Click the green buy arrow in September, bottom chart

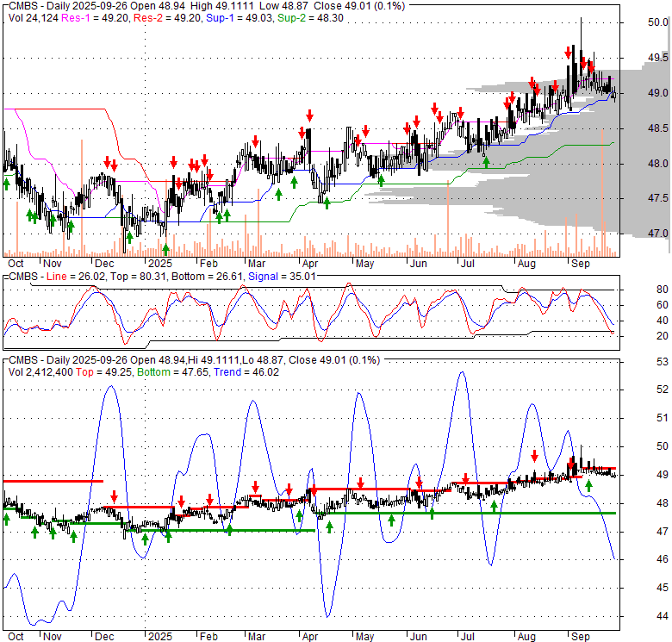(588, 485)
